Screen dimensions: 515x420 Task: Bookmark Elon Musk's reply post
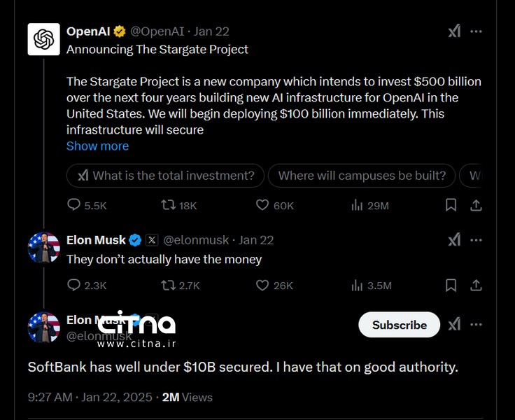click(451, 285)
